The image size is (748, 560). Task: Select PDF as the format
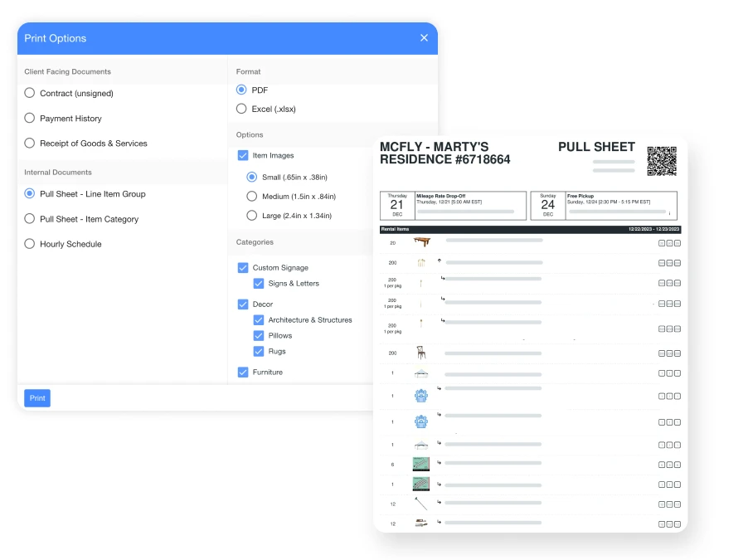[242, 90]
